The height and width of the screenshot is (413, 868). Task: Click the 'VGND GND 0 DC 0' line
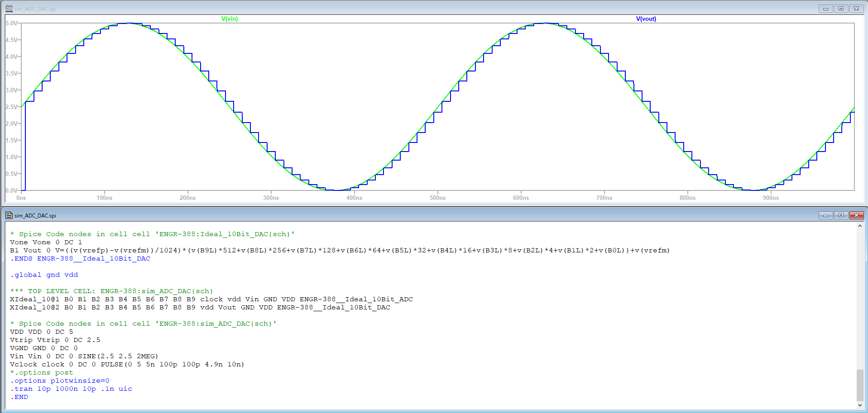tap(43, 348)
